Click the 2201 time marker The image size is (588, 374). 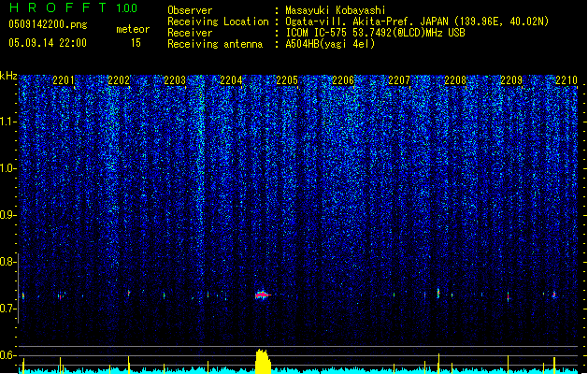pyautogui.click(x=64, y=80)
